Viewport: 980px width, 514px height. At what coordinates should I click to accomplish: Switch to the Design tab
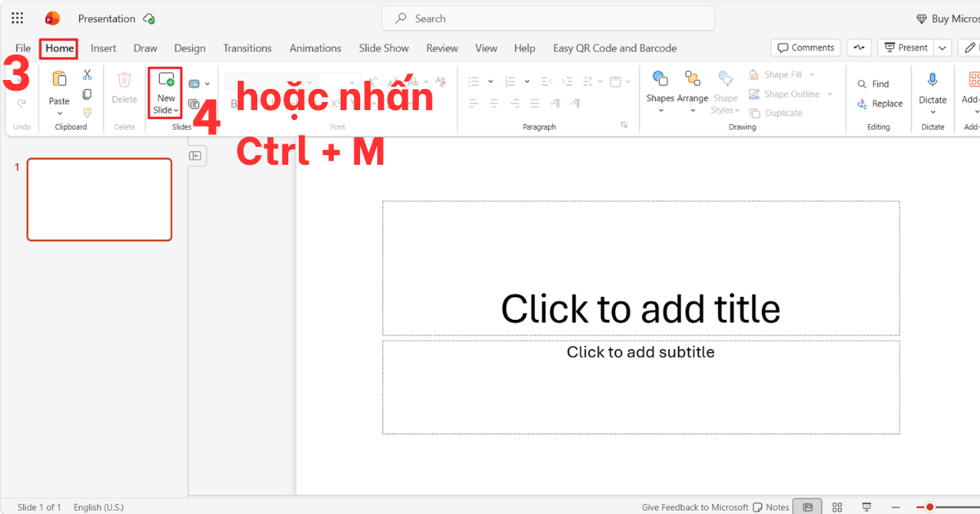coord(189,48)
